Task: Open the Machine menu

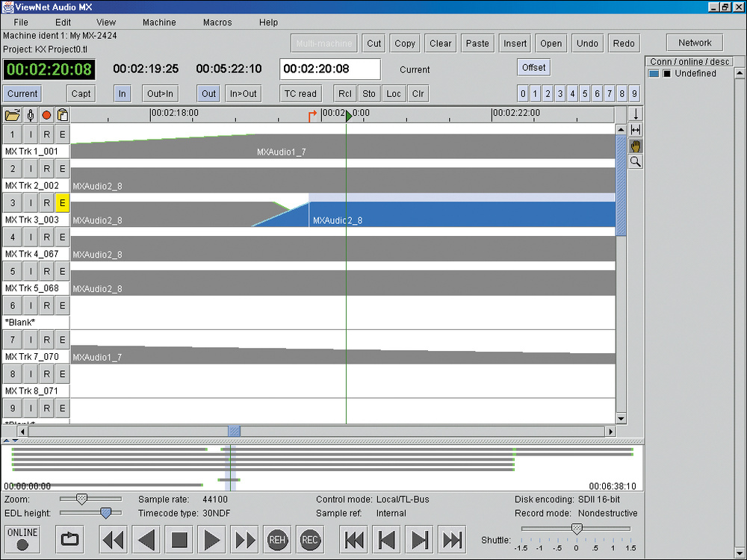Action: click(159, 22)
